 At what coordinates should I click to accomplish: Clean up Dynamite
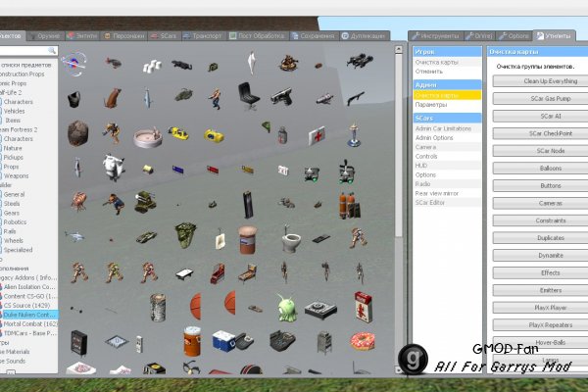click(540, 256)
